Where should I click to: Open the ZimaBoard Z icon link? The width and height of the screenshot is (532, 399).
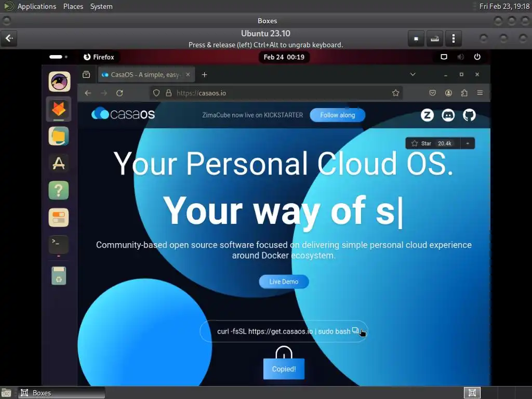pos(427,115)
